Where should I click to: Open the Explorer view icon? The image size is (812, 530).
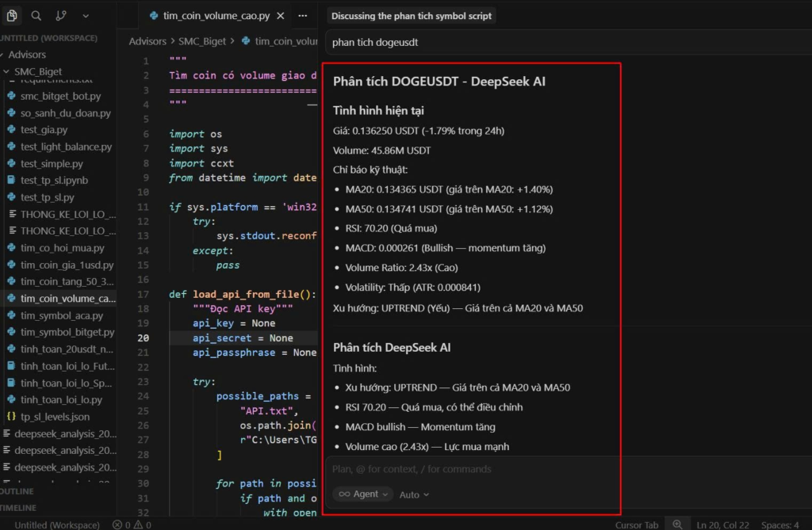pyautogui.click(x=12, y=16)
